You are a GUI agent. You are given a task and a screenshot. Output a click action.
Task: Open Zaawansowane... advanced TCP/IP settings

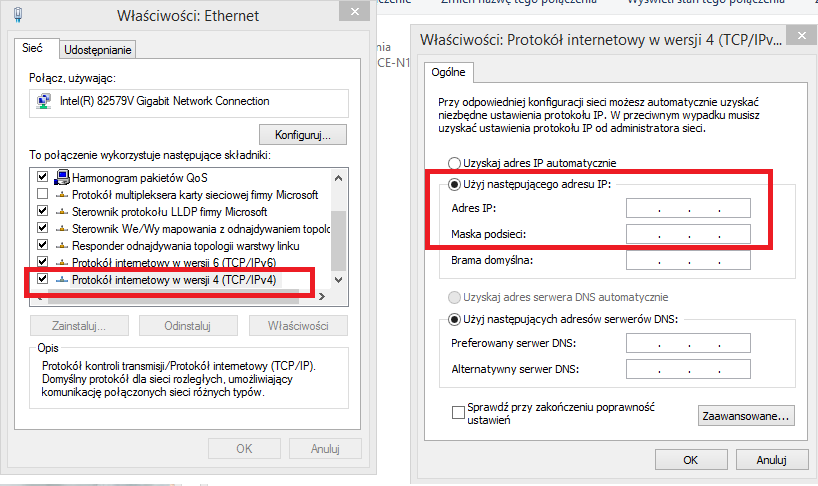(746, 416)
